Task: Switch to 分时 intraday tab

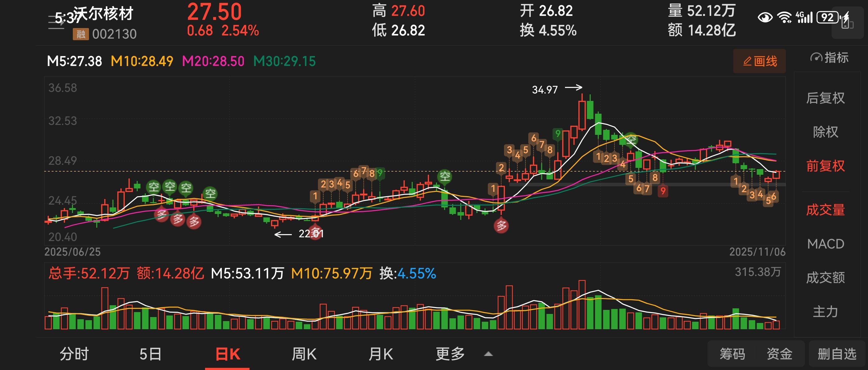Action: (74, 354)
